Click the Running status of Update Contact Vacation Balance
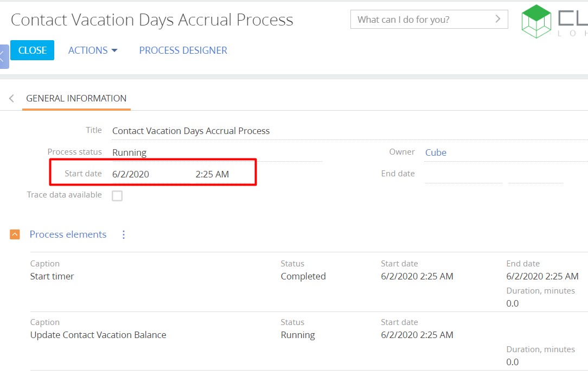 298,335
